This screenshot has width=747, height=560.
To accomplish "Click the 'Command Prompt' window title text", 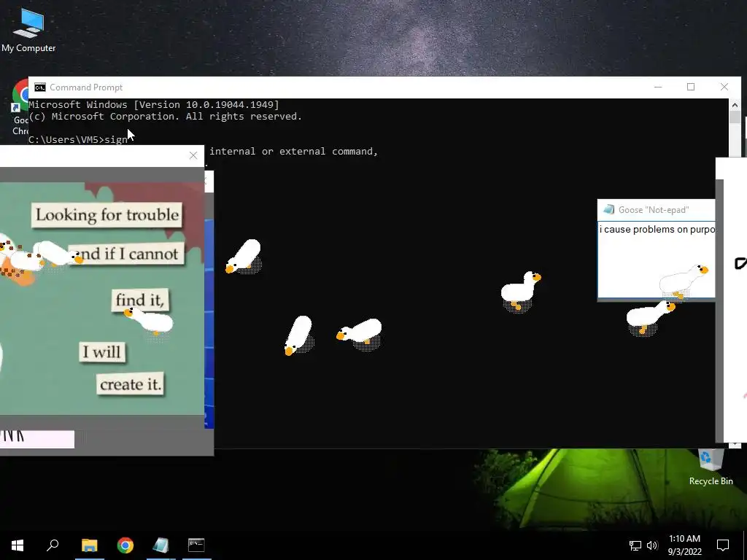I will pos(86,87).
